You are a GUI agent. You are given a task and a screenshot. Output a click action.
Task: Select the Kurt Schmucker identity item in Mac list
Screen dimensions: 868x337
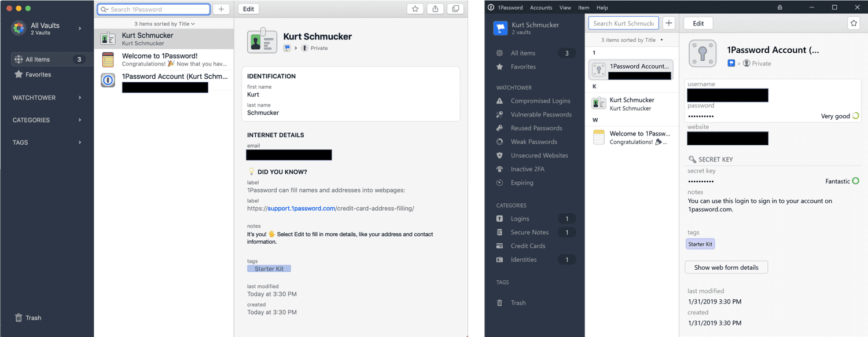point(164,39)
